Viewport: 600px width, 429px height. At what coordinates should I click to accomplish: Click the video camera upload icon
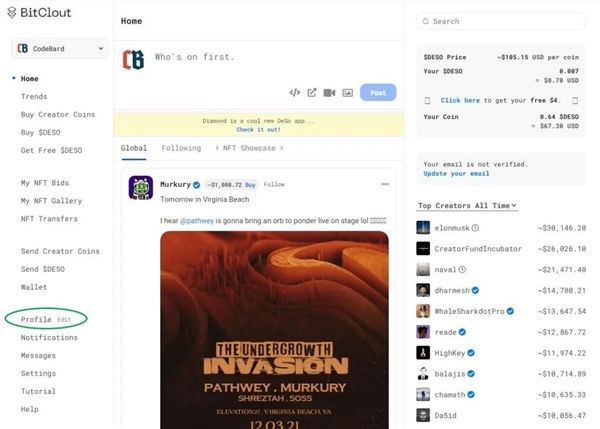pos(329,93)
